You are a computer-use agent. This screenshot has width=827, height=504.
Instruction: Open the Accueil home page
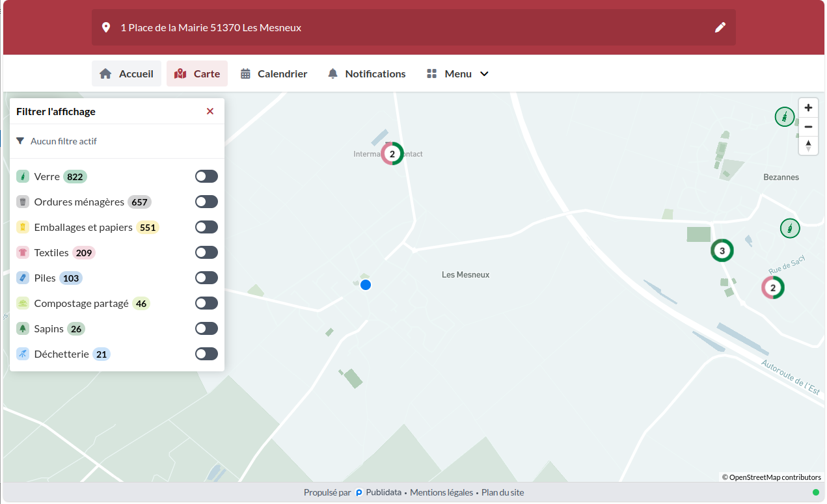[126, 73]
